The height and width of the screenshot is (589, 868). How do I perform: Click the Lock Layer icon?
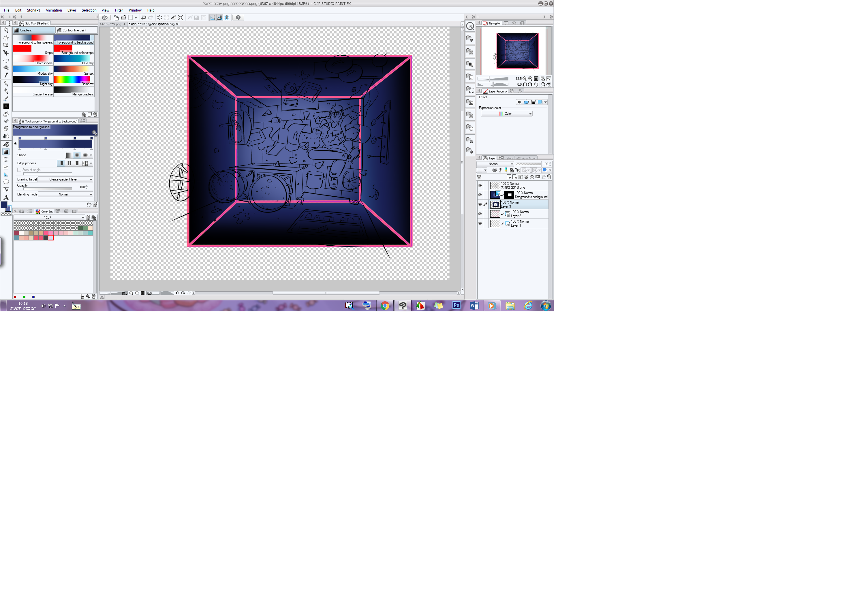[x=512, y=170]
